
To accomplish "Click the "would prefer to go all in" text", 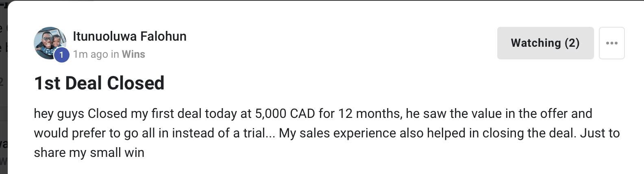I will click(100, 133).
